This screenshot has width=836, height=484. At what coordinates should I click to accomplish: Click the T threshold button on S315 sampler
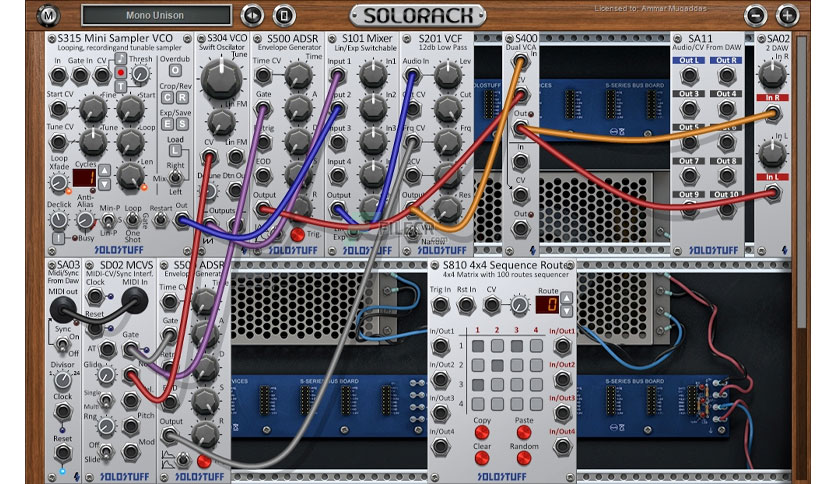point(121,86)
